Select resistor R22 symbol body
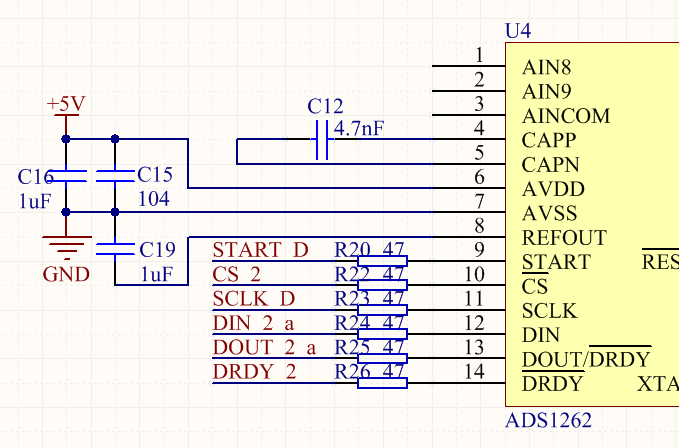The width and height of the screenshot is (679, 448). click(x=382, y=285)
